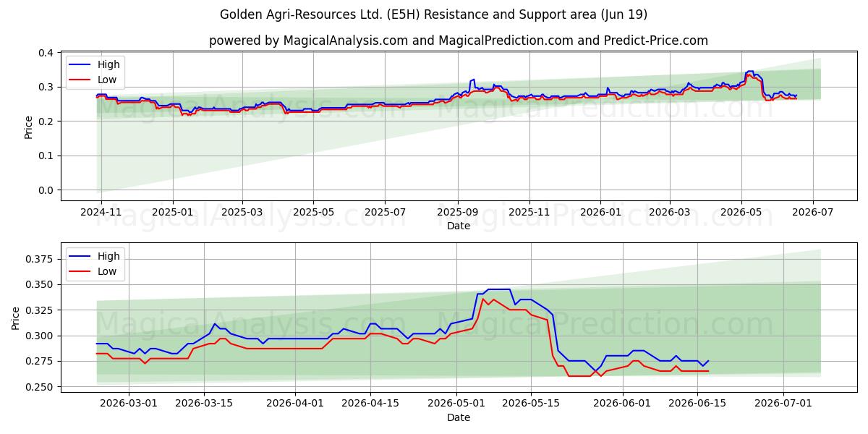Click the 2025-05 date label on top chart

(314, 212)
